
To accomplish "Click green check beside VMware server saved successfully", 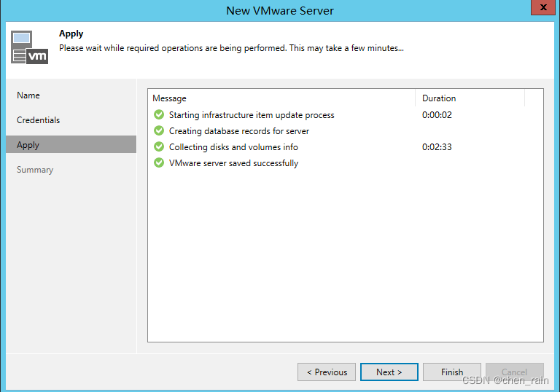I will (x=159, y=162).
